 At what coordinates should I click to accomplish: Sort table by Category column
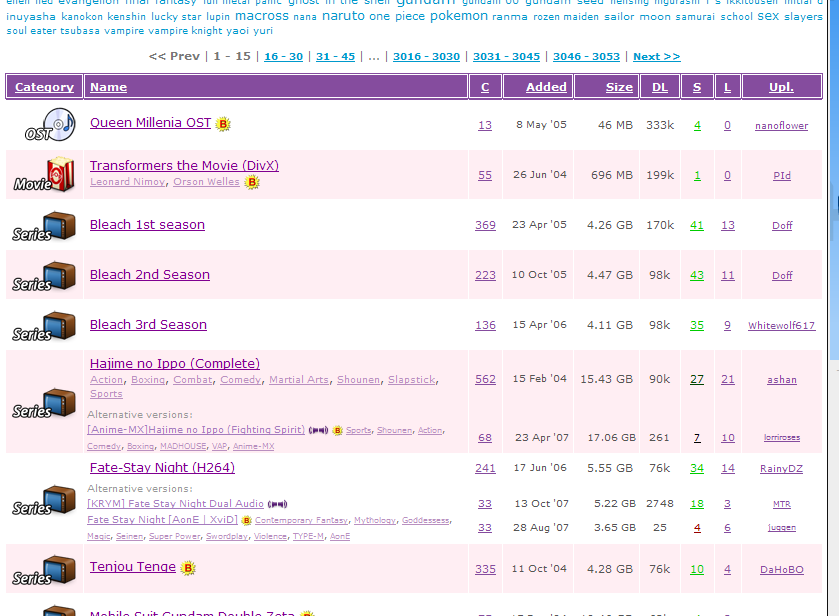(x=44, y=87)
